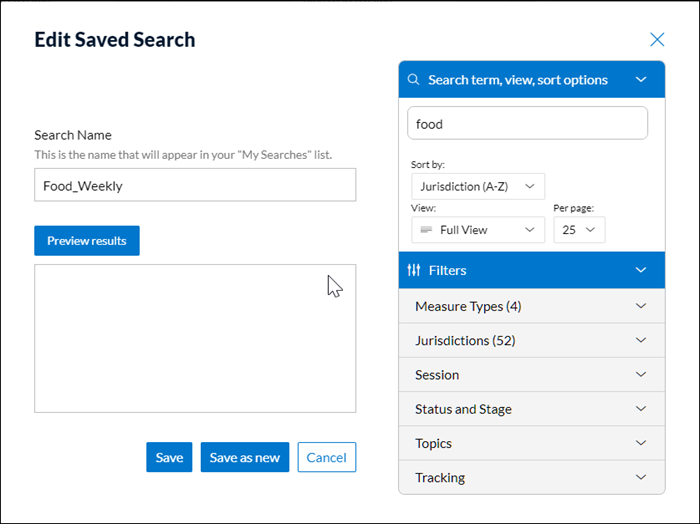Open the Per page 25 dropdown
The image size is (700, 524).
(579, 230)
